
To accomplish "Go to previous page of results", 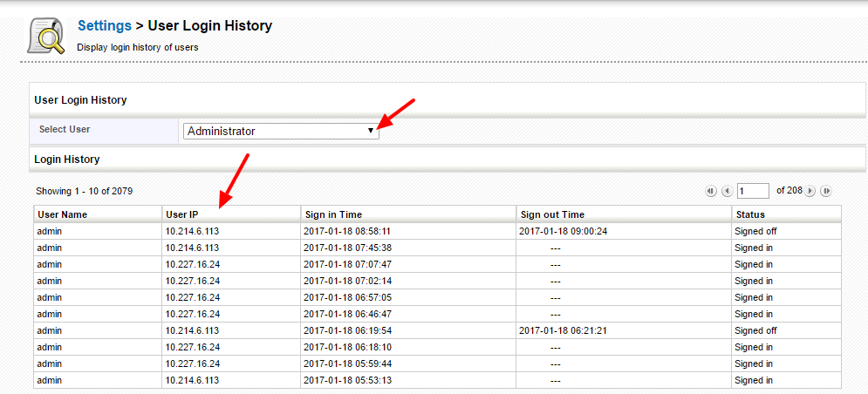I will point(726,191).
